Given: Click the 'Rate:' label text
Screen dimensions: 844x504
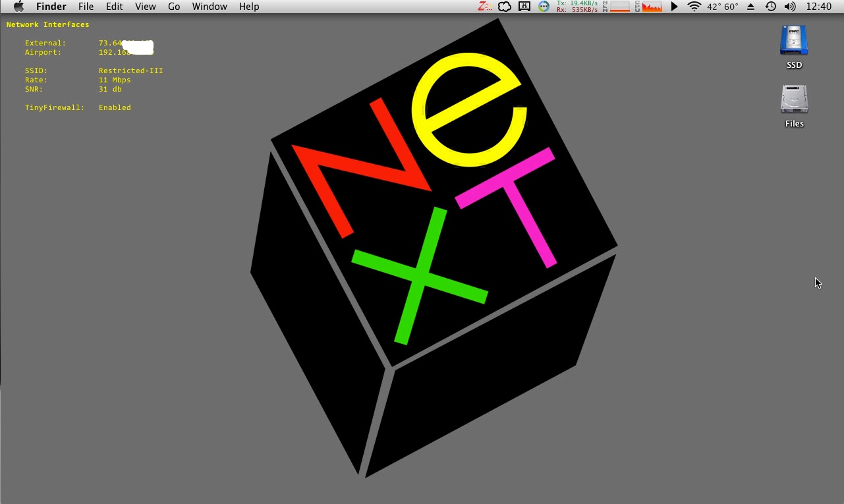Looking at the screenshot, I should 36,80.
